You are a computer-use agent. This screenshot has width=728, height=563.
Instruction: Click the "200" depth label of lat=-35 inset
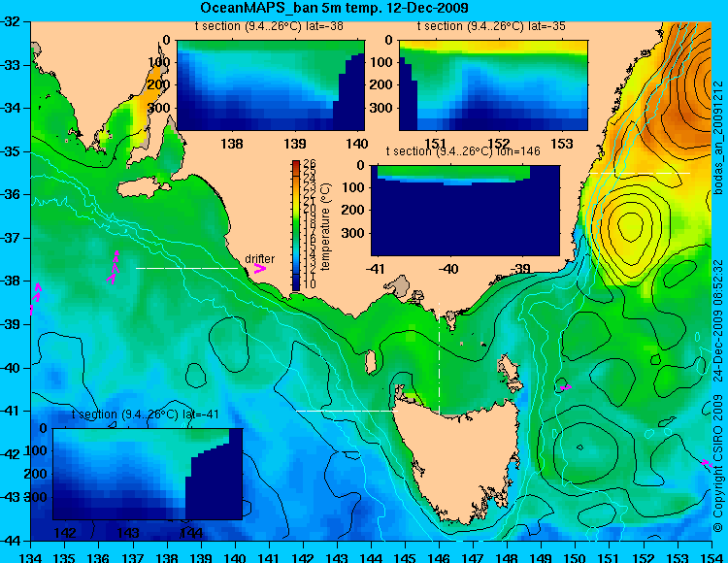point(381,84)
